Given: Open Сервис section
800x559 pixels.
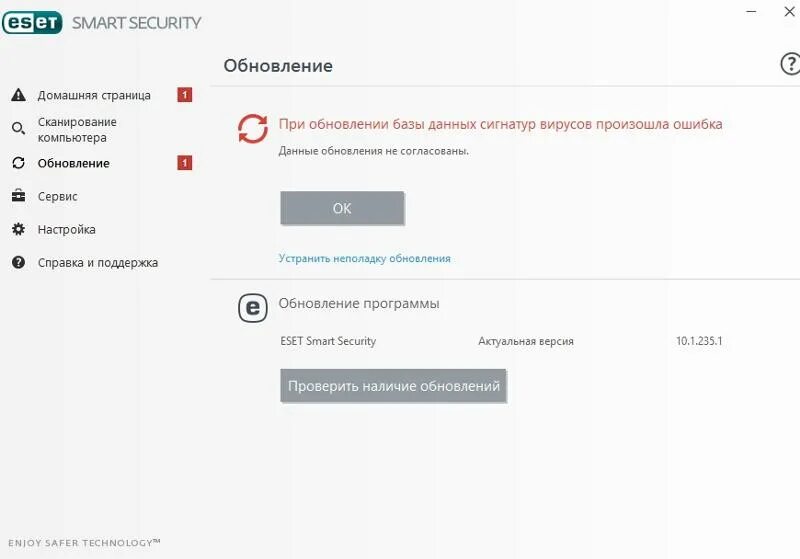Looking at the screenshot, I should [58, 196].
